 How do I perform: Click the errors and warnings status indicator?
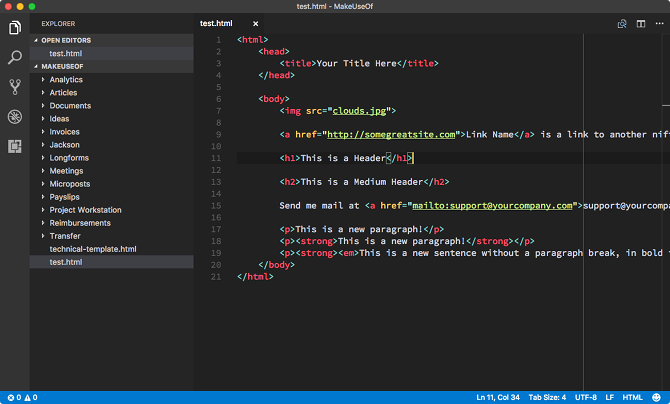(x=21, y=397)
